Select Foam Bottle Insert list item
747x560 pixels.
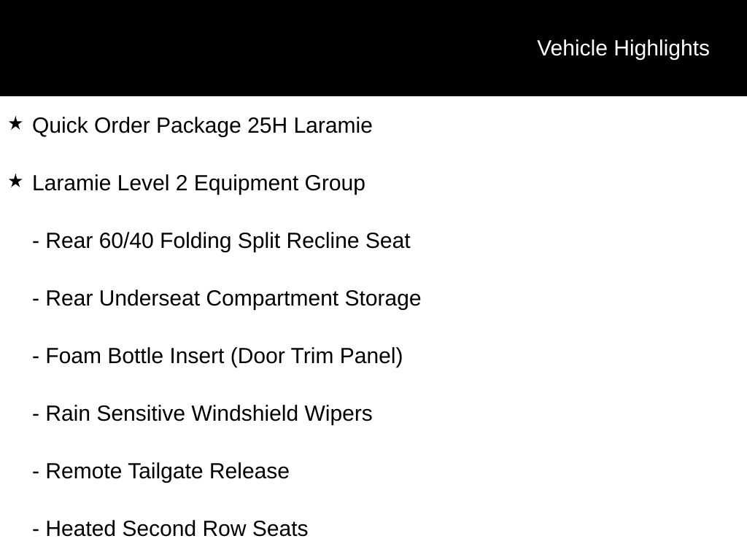point(223,356)
